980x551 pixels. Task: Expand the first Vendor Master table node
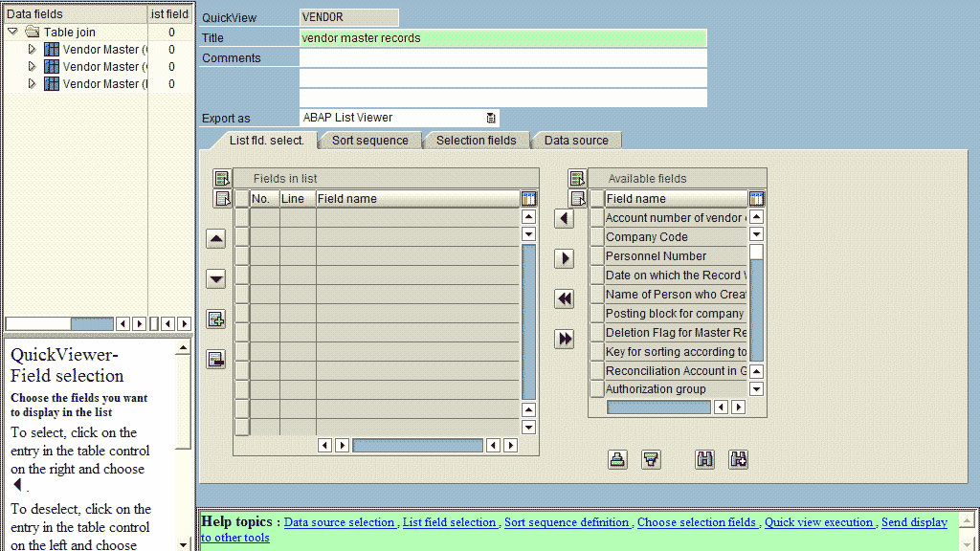tap(32, 50)
